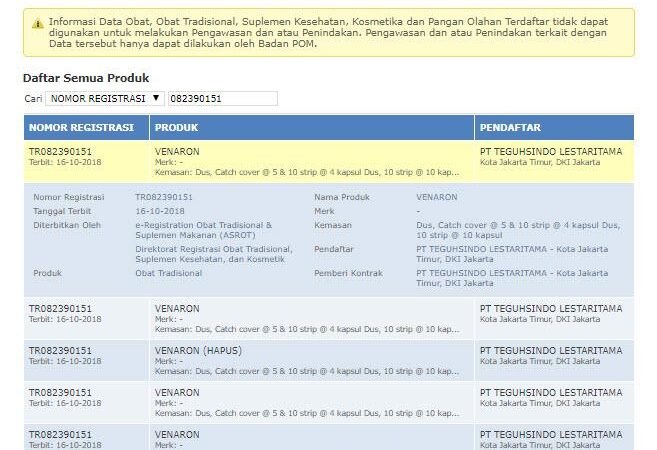This screenshot has width=657, height=450.
Task: Click the search field containing 082390151
Action: (x=222, y=98)
